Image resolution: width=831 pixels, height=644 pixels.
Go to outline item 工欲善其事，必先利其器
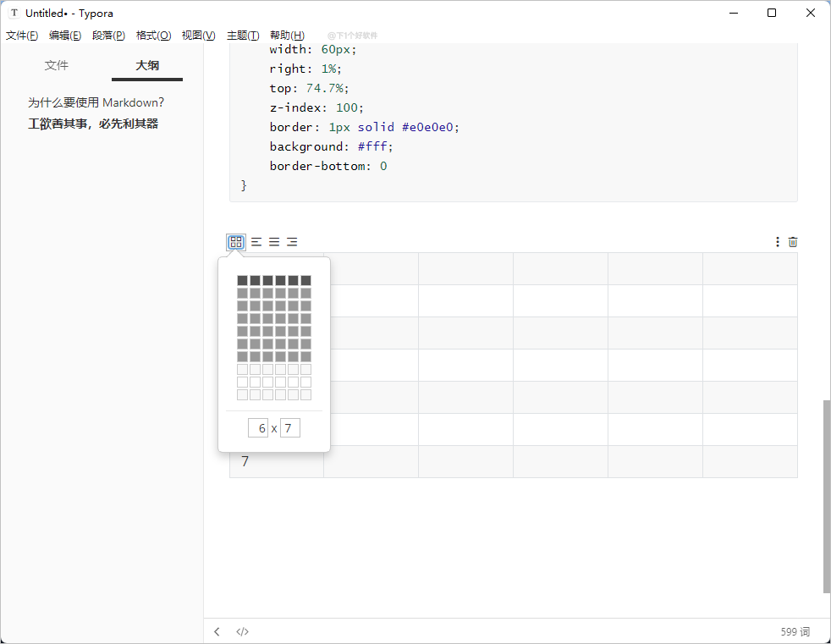[93, 124]
